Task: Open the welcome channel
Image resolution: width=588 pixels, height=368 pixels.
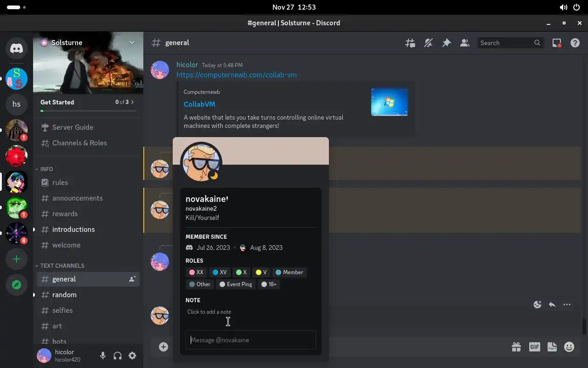Action: 88,245
